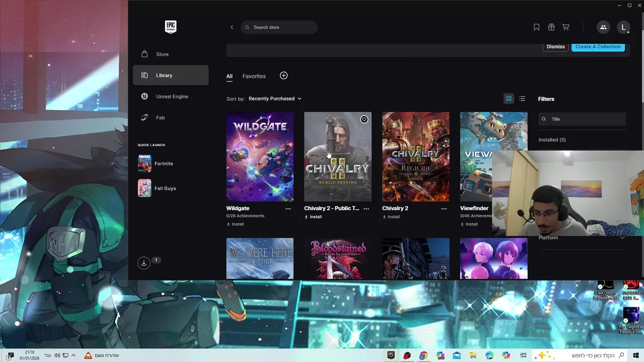Select the Installed (5) filter
This screenshot has height=362, width=644.
[x=552, y=140]
